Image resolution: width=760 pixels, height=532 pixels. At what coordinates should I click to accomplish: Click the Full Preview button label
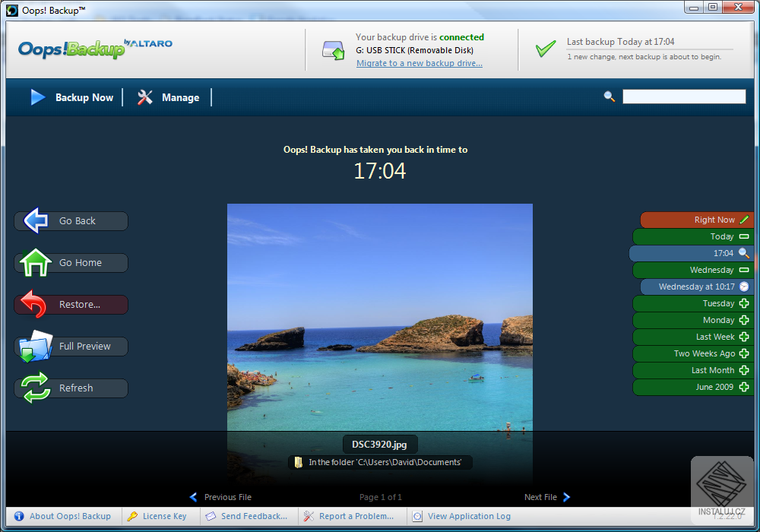(85, 346)
